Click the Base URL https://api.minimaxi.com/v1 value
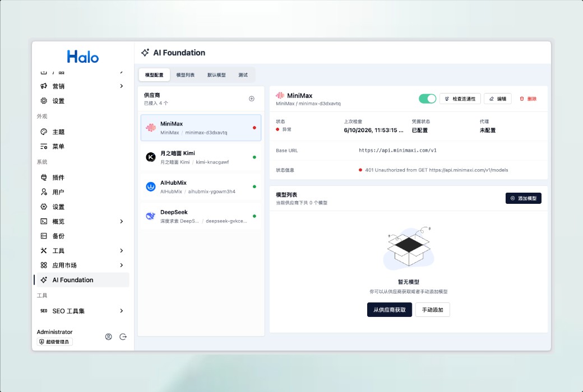Viewport: 583px width, 392px height. (x=397, y=151)
